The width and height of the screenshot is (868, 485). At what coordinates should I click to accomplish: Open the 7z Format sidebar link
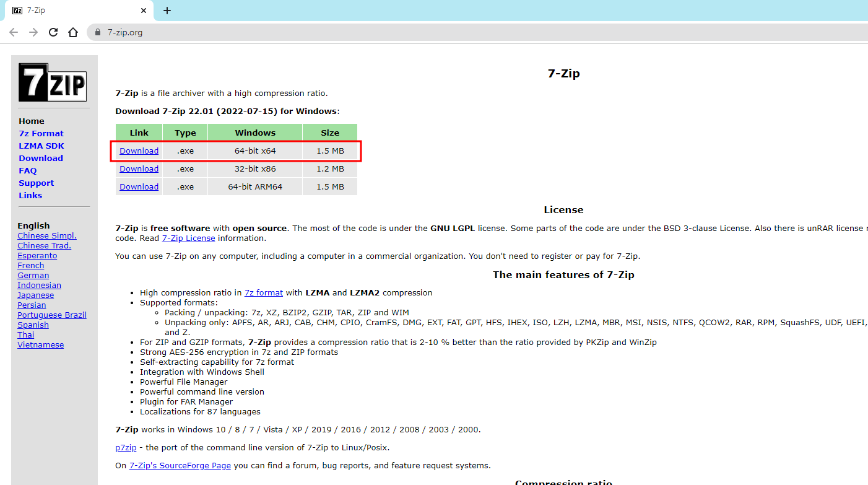[41, 134]
